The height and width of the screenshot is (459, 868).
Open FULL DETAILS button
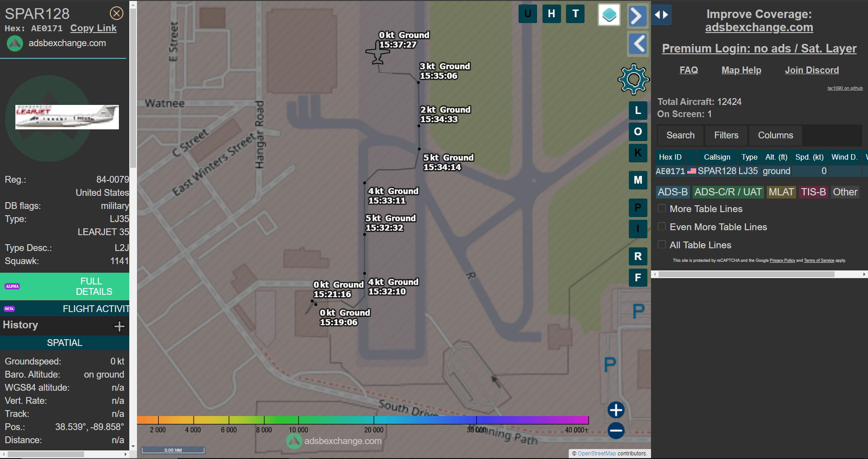[65, 286]
